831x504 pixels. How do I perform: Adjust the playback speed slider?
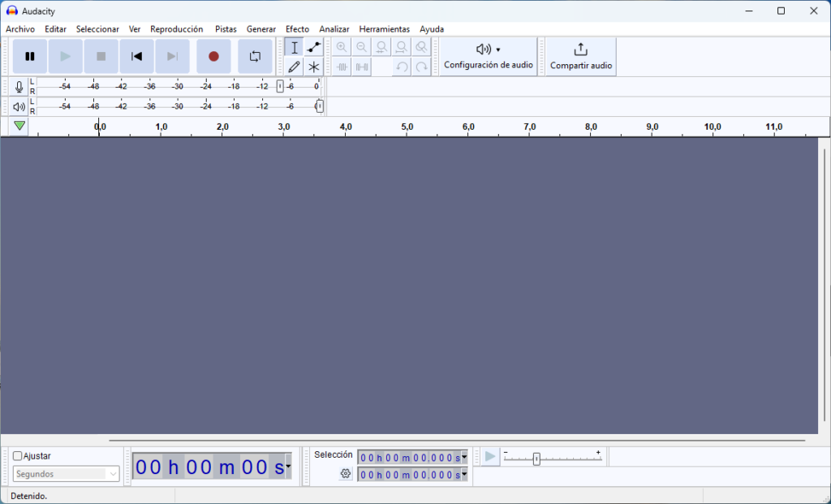(x=536, y=458)
